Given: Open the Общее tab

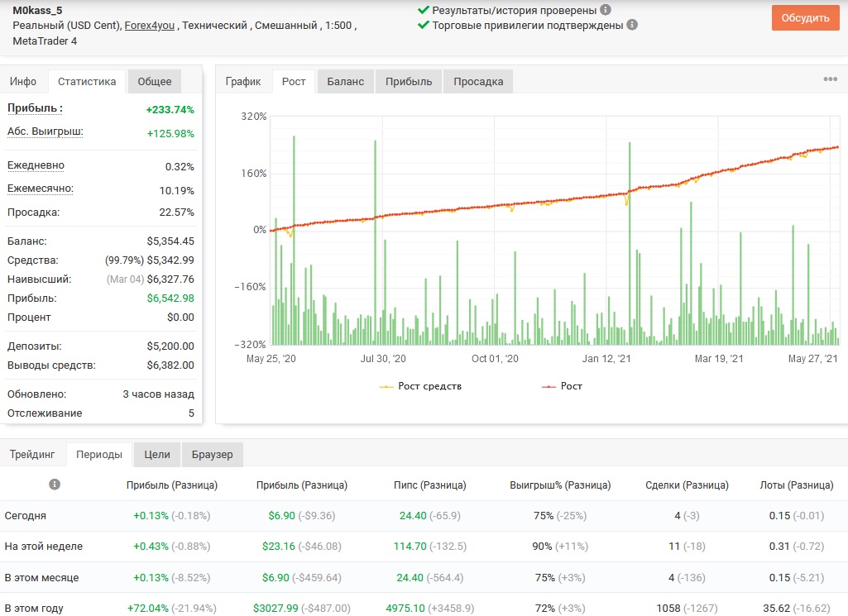Looking at the screenshot, I should point(154,82).
